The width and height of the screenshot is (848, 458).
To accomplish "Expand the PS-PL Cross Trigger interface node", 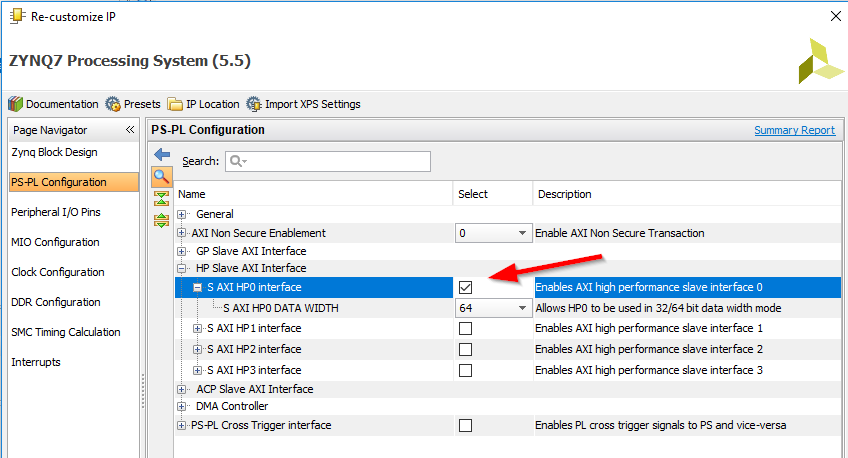I will (182, 426).
